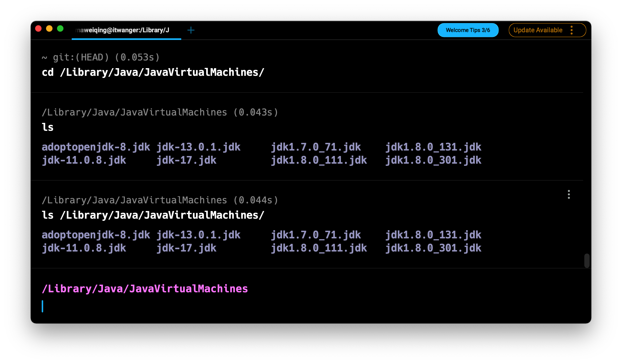This screenshot has width=622, height=364.
Task: Open the orange update options kebab menu
Action: click(572, 30)
